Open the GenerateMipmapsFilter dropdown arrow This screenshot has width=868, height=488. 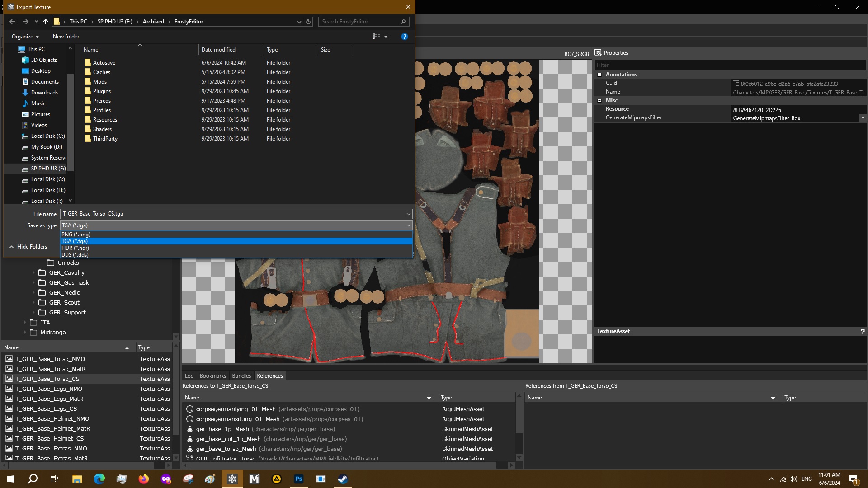click(863, 118)
